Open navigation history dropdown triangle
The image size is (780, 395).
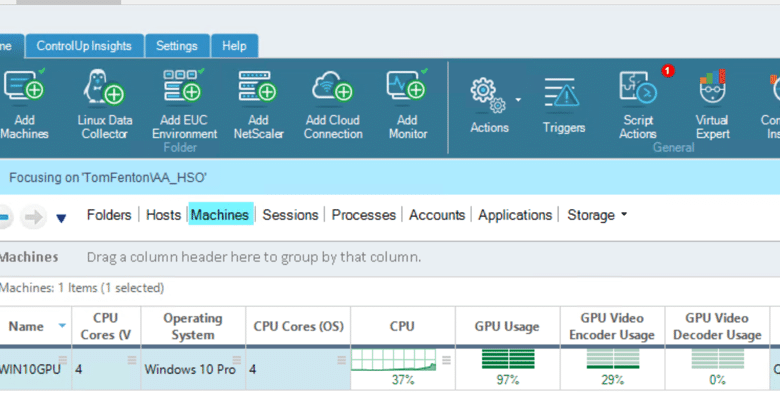point(61,218)
